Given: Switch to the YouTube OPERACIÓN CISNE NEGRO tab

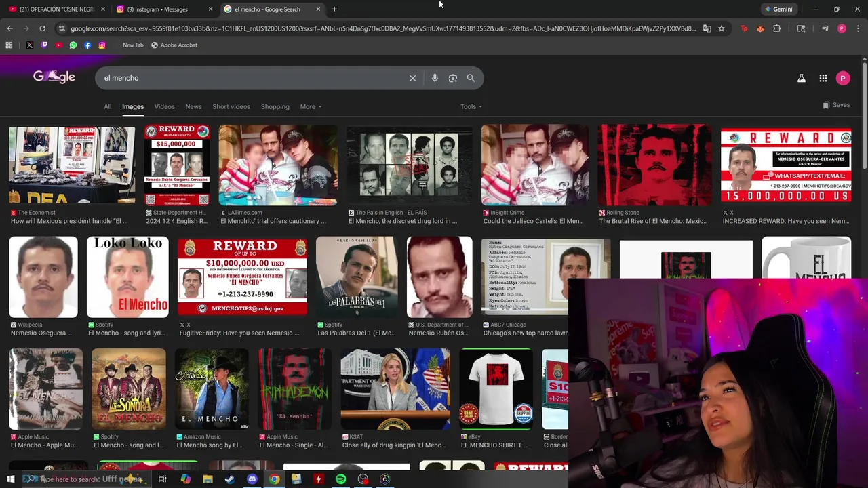Looking at the screenshot, I should [x=56, y=9].
